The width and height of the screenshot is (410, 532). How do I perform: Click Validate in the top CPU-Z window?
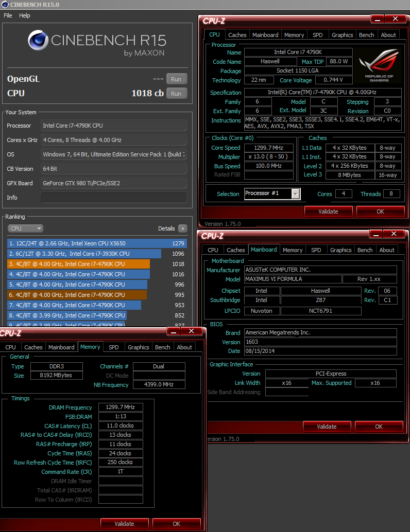pos(328,211)
